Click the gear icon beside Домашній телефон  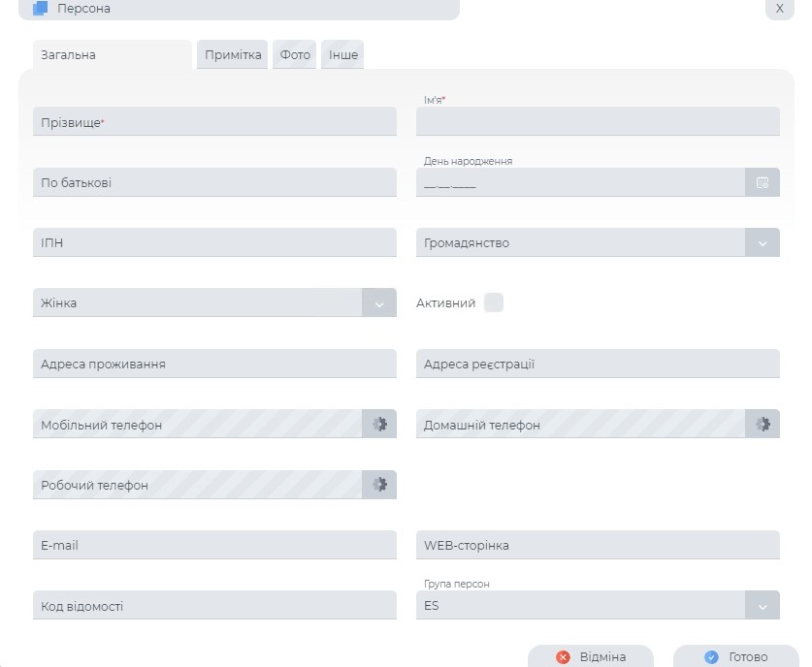coord(763,424)
